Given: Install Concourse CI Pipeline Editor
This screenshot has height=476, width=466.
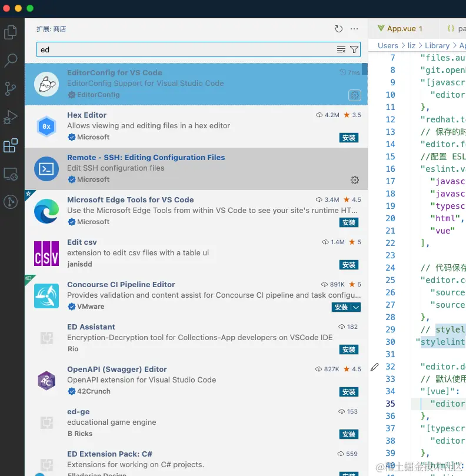Looking at the screenshot, I should click(341, 307).
